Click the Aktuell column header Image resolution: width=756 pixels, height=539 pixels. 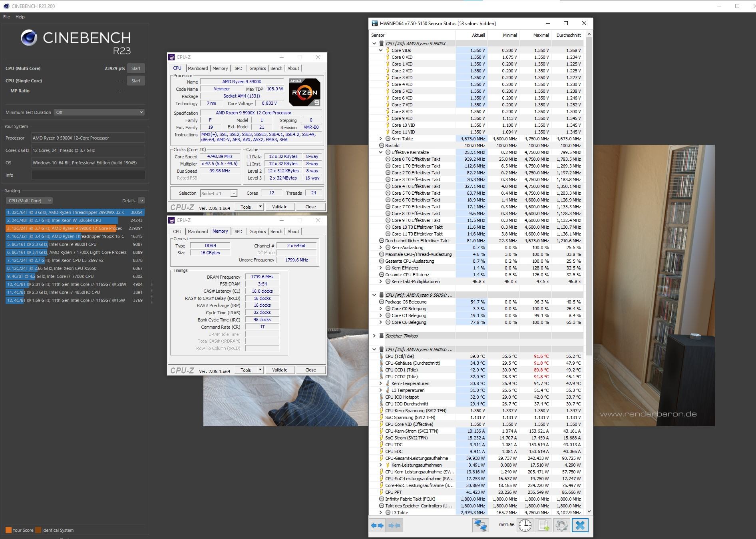pos(472,35)
